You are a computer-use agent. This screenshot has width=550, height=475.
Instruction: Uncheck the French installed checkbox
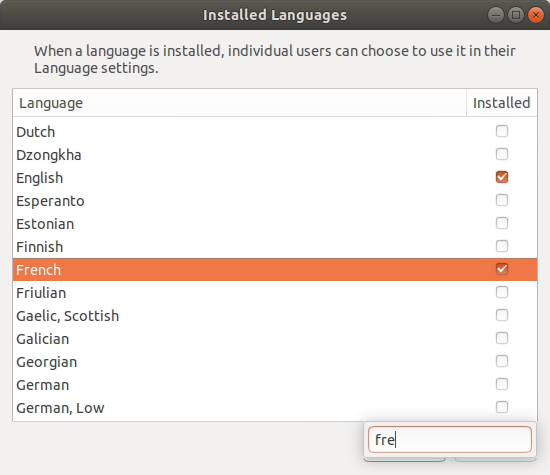(x=502, y=269)
